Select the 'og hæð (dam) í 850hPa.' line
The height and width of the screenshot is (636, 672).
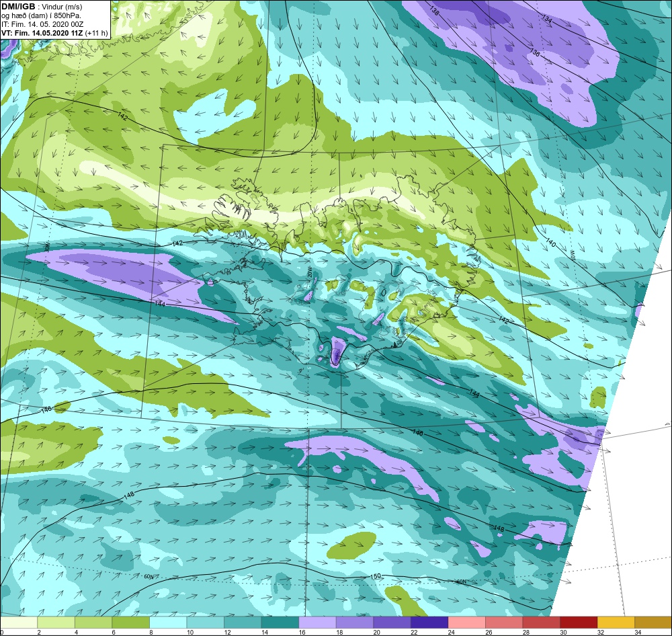(41, 15)
